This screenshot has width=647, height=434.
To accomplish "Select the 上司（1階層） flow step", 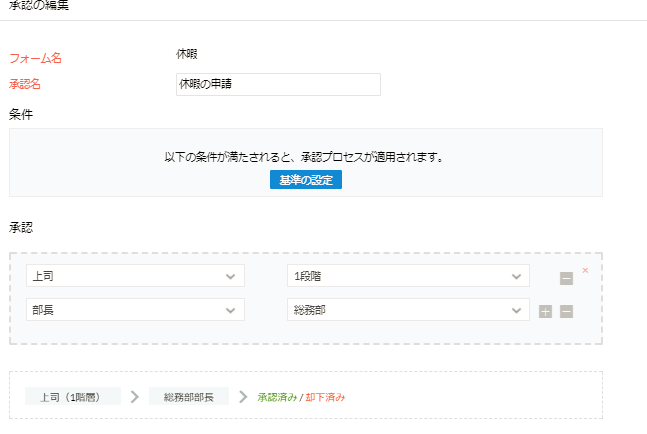I will pyautogui.click(x=73, y=396).
